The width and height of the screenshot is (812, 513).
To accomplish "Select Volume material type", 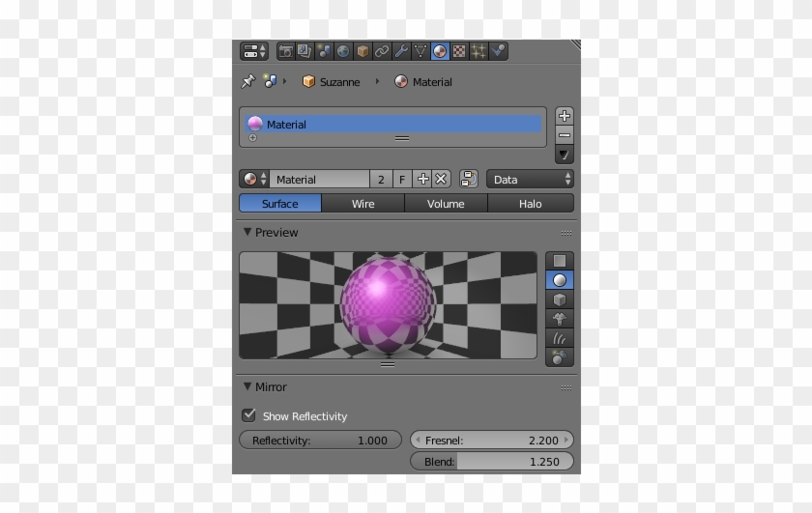I will click(446, 204).
